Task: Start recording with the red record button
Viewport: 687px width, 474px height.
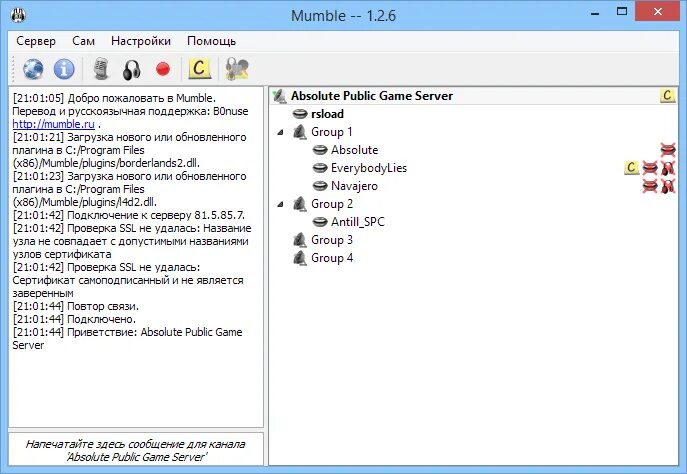Action: pyautogui.click(x=163, y=69)
